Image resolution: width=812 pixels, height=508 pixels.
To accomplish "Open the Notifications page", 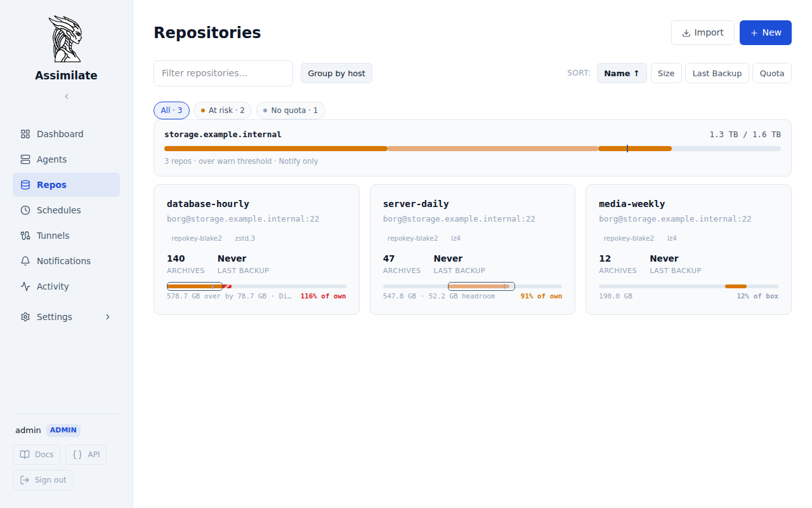I will pyautogui.click(x=66, y=261).
